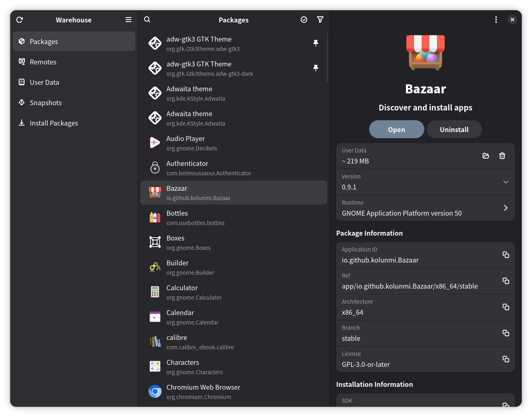Select the Bottles package in list
This screenshot has width=532, height=417.
[x=234, y=218]
